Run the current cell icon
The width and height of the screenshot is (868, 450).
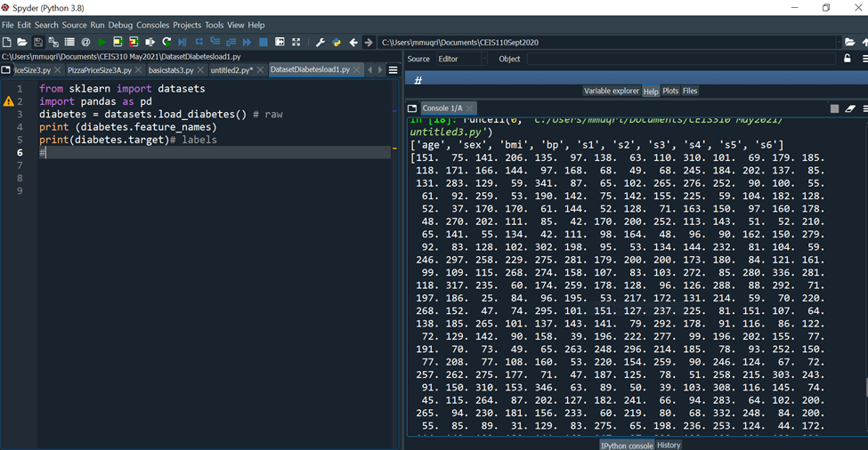click(x=118, y=42)
